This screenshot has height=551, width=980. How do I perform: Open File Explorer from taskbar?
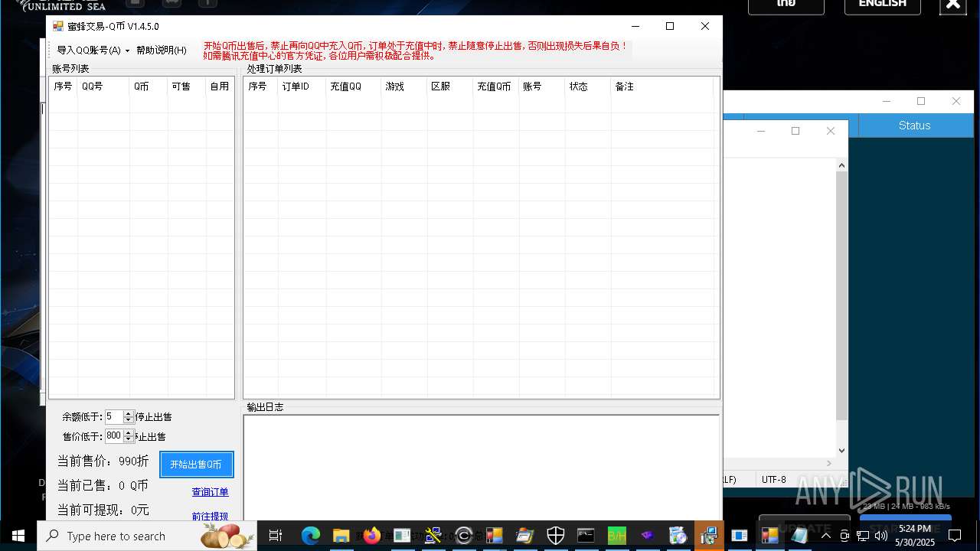[x=341, y=536]
